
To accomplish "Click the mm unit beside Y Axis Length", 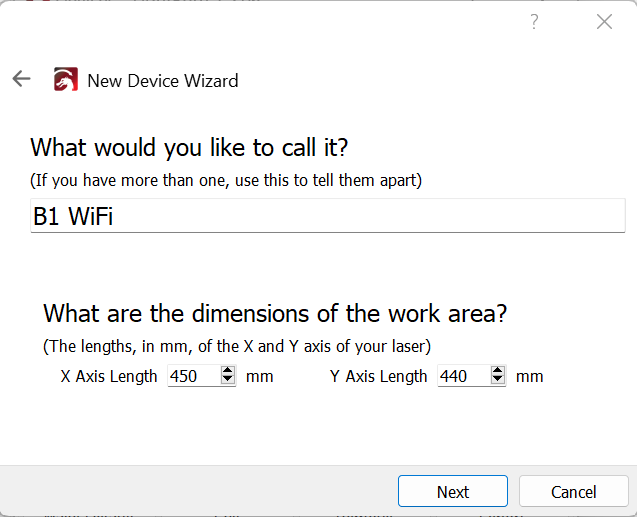I will pos(530,376).
